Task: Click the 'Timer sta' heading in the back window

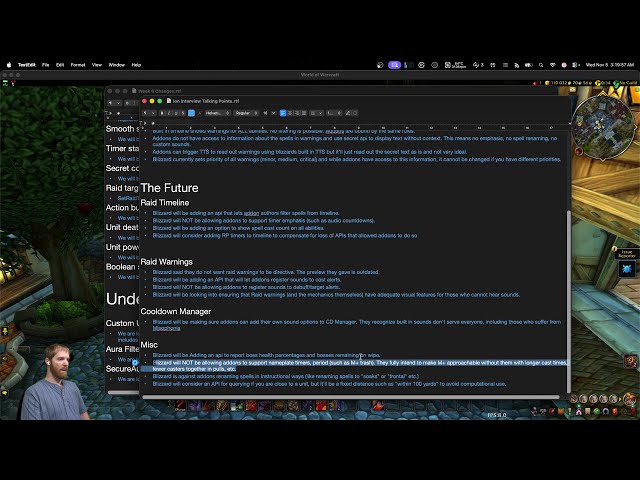Action: (x=122, y=149)
